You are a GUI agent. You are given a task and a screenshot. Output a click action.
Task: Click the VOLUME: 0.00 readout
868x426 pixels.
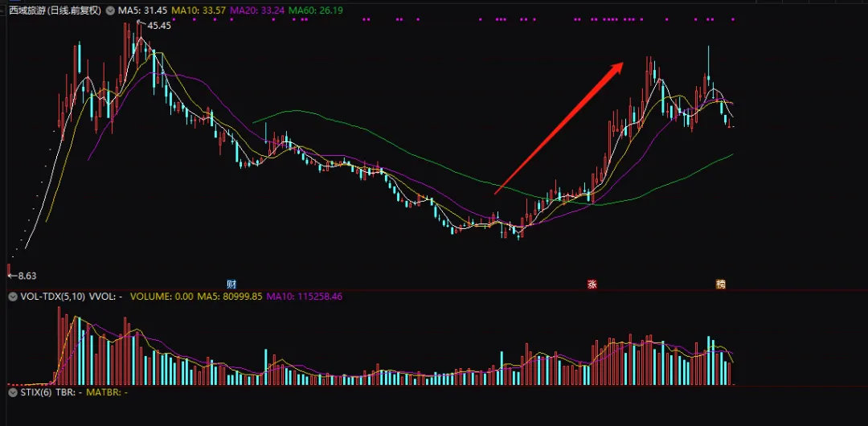tap(162, 297)
